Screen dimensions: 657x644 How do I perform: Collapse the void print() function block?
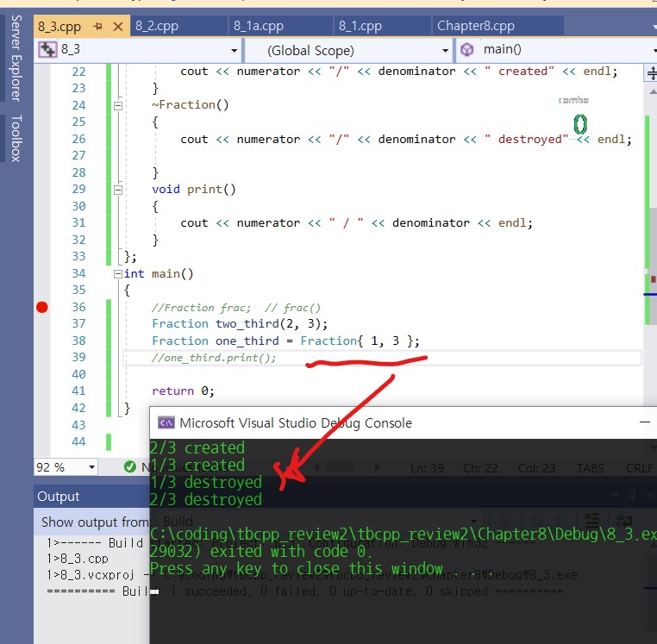tap(118, 190)
